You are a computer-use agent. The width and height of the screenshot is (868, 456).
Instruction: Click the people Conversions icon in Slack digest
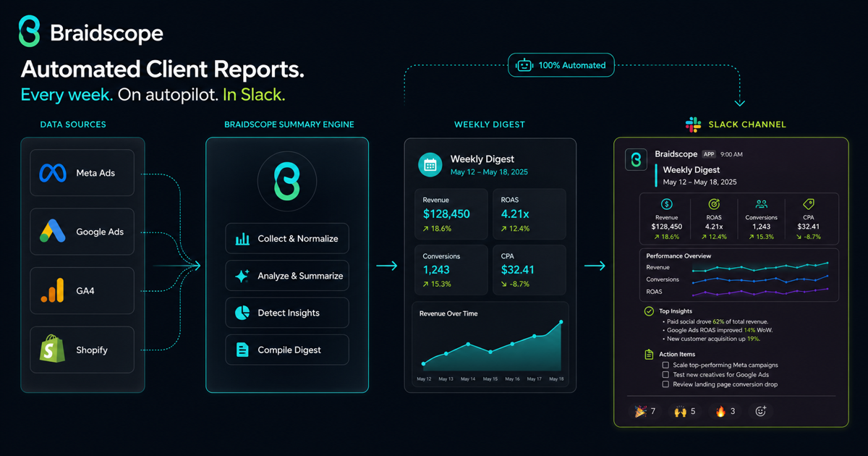(762, 204)
